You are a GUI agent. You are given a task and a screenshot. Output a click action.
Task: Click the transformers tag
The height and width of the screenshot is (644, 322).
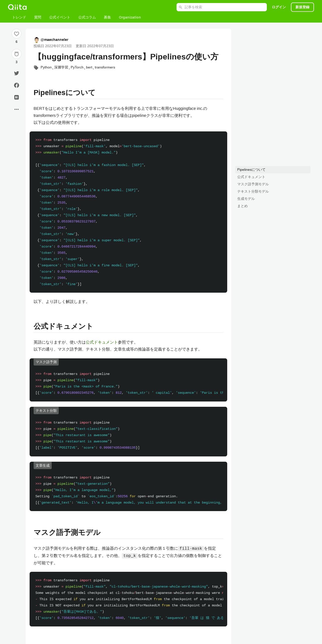[x=105, y=67]
